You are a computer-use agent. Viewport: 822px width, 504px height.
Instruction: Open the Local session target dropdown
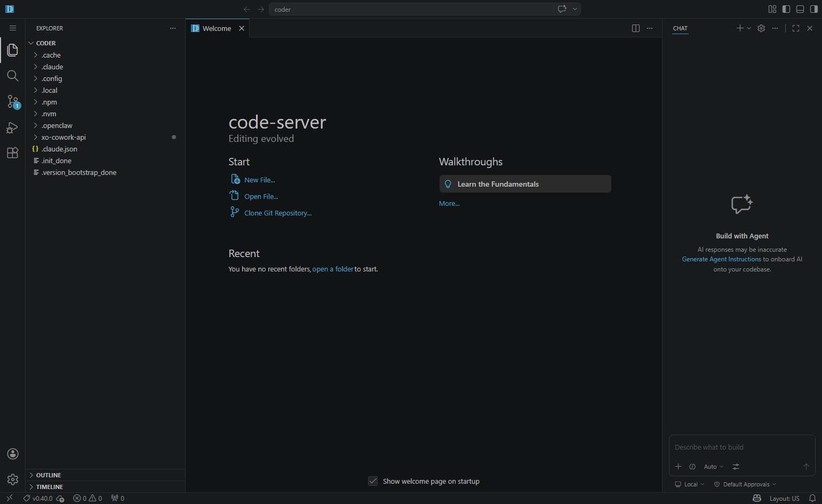690,484
